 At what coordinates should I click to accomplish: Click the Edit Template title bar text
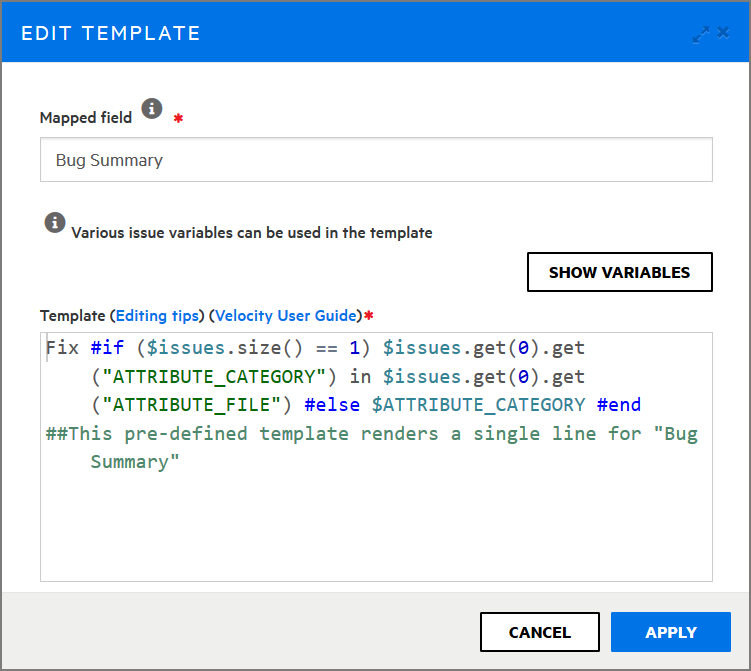pos(111,33)
